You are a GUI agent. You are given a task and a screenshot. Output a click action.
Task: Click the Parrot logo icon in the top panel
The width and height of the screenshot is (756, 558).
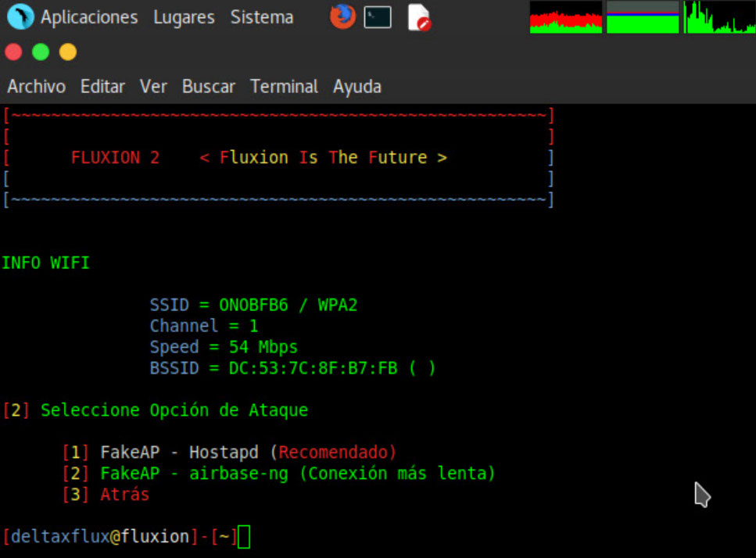[x=20, y=17]
